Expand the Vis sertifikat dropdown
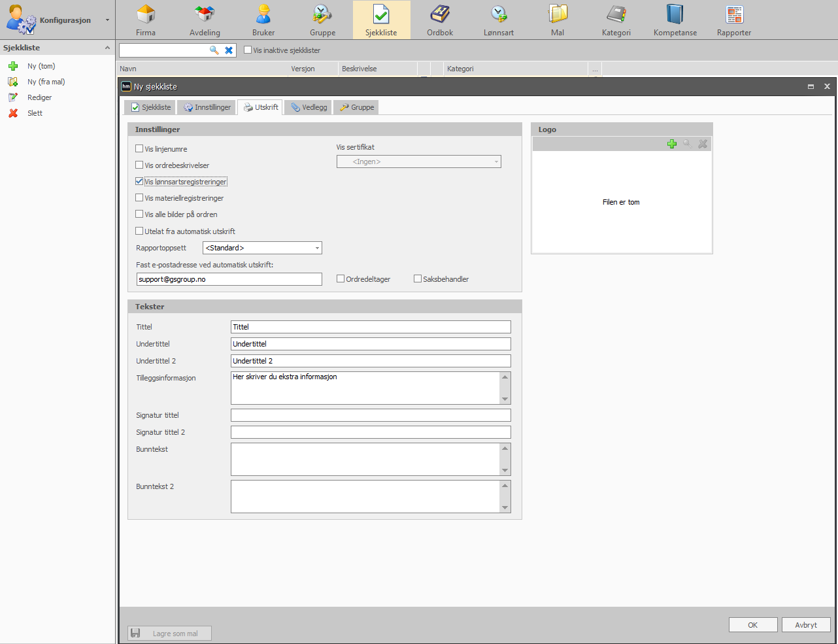Screen dimensions: 838x644 click(419, 161)
